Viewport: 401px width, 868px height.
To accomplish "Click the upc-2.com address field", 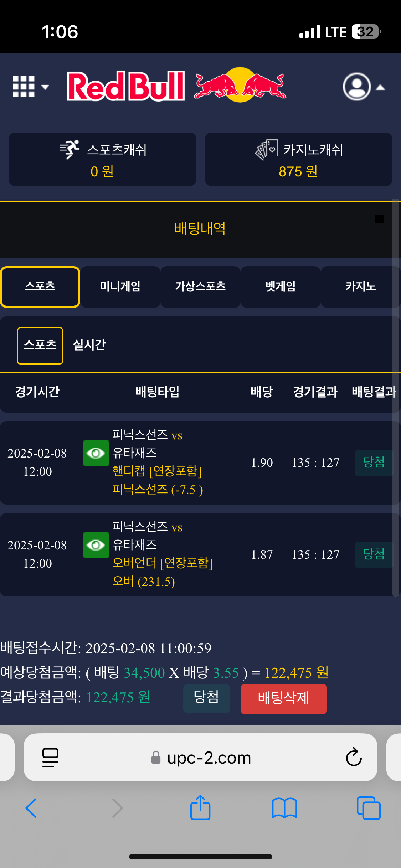I will [209, 758].
